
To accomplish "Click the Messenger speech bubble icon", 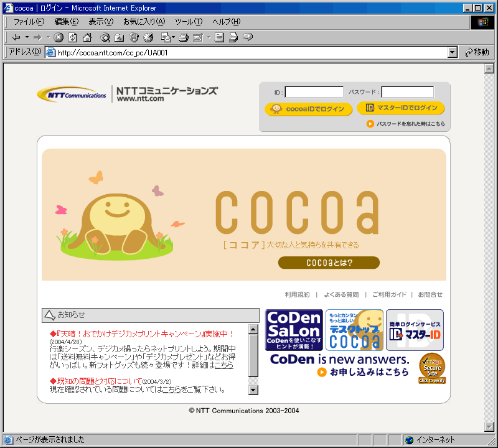I will click(x=248, y=37).
